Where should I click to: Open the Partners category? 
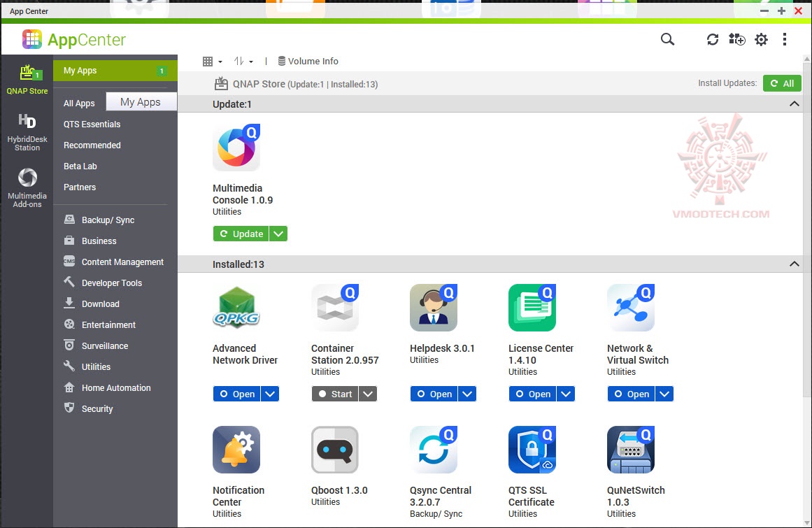tap(80, 187)
